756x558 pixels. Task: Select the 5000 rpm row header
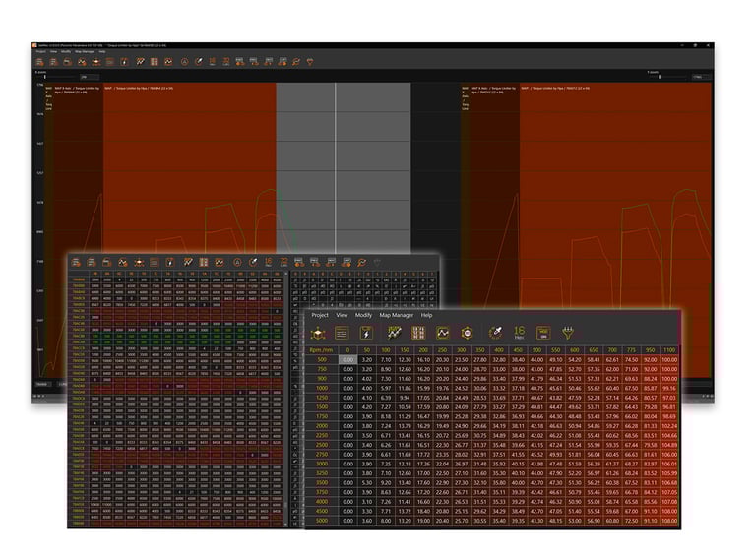click(322, 521)
